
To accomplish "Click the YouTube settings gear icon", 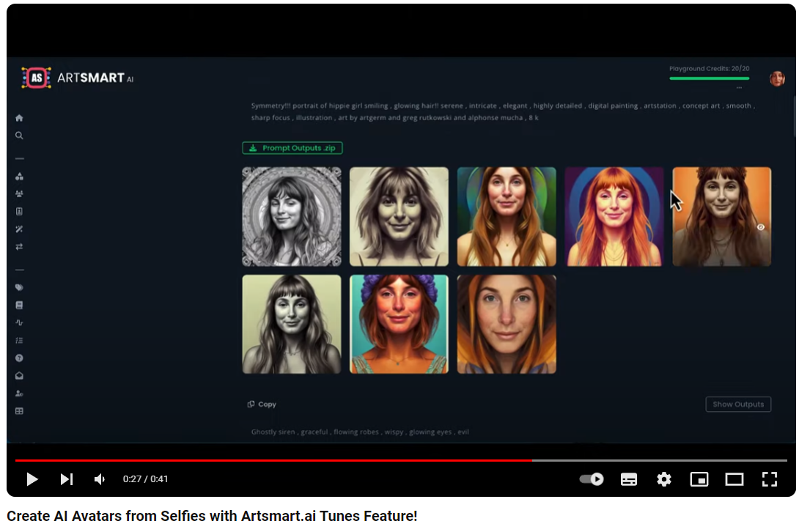I will (x=664, y=479).
